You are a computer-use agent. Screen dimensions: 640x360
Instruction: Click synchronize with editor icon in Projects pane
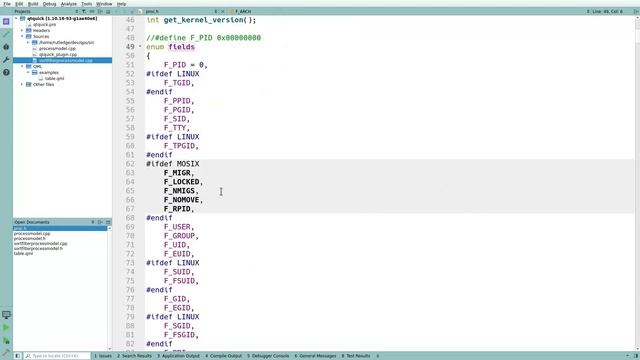click(92, 11)
